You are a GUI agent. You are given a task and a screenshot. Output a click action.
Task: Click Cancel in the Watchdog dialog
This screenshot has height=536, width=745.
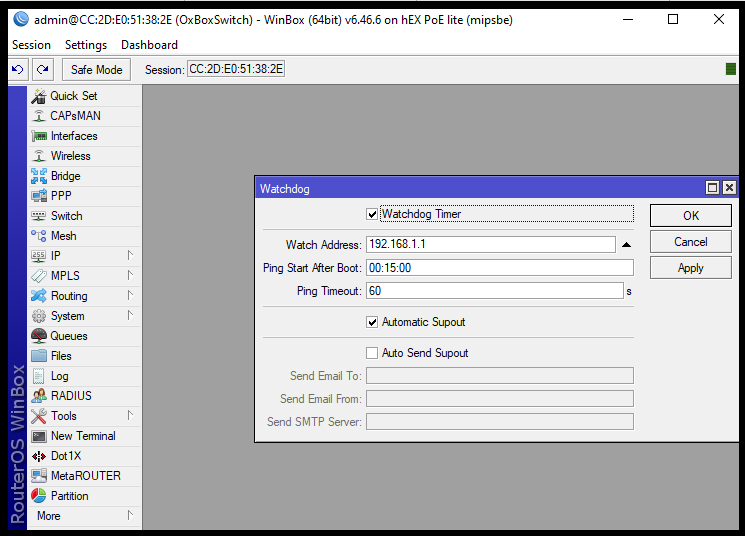pyautogui.click(x=690, y=242)
